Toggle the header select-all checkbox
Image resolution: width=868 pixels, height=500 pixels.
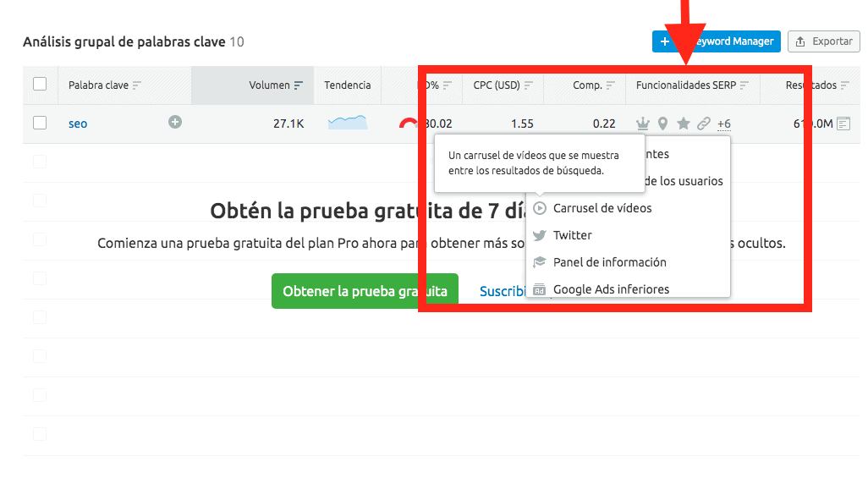[x=39, y=85]
